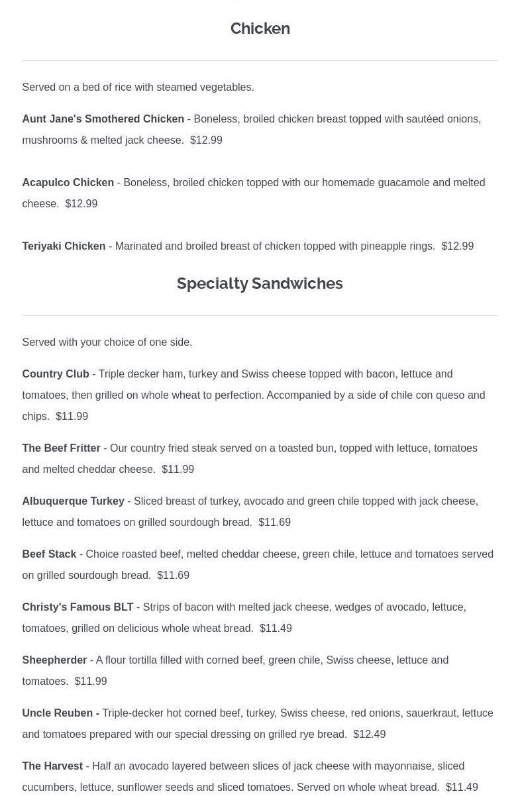This screenshot has width=520, height=812.
Task: Click "Served with your choice of one side"
Action: tap(107, 342)
